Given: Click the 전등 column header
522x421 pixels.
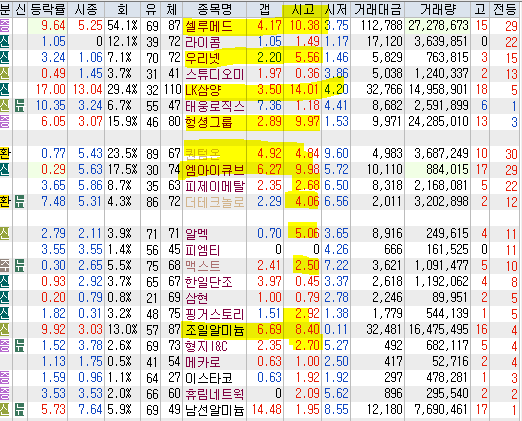Looking at the screenshot, I should [505, 9].
